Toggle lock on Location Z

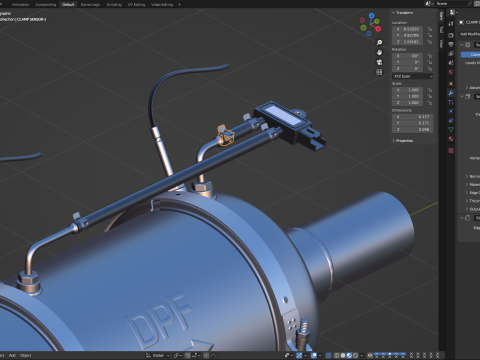pos(430,42)
